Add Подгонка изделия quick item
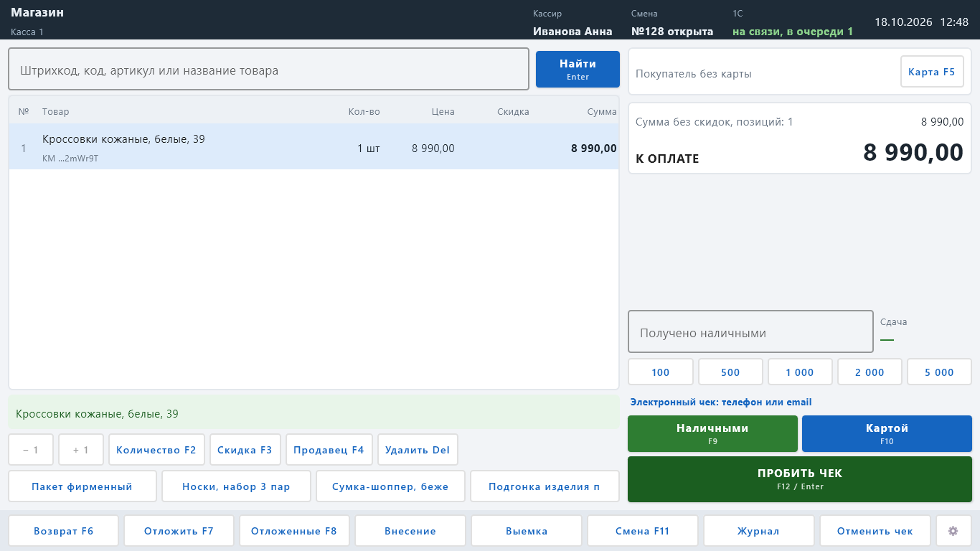This screenshot has width=980, height=551. [545, 486]
